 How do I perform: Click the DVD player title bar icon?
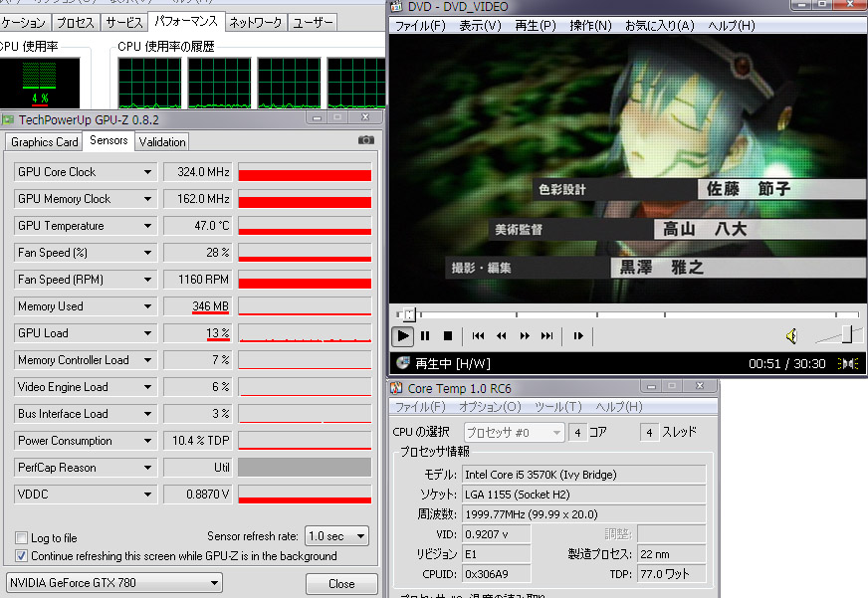[x=396, y=7]
